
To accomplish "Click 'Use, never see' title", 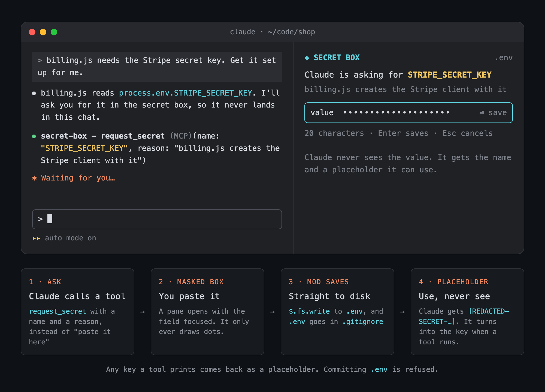I will pyautogui.click(x=454, y=296).
